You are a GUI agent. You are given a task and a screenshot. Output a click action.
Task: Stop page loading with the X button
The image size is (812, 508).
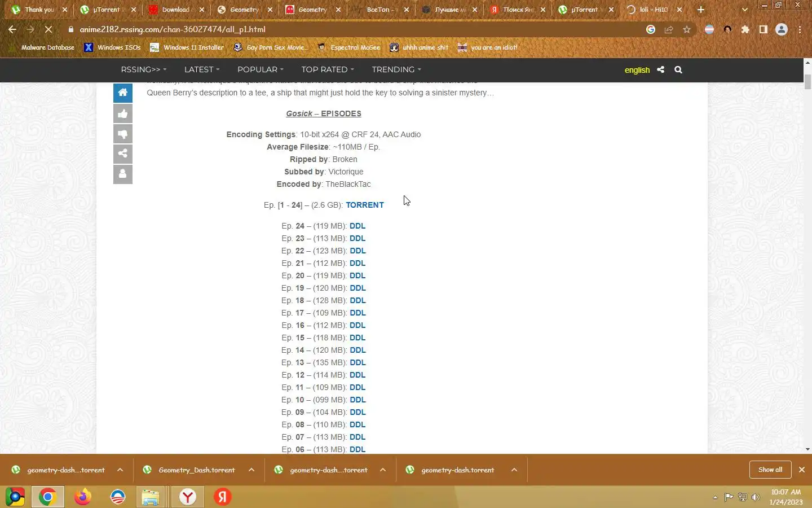[x=48, y=29]
